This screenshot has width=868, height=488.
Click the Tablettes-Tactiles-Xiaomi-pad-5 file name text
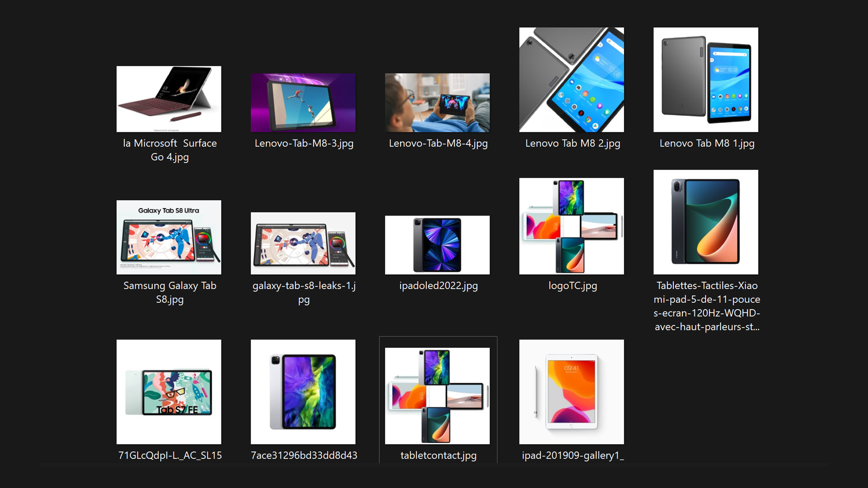point(707,306)
